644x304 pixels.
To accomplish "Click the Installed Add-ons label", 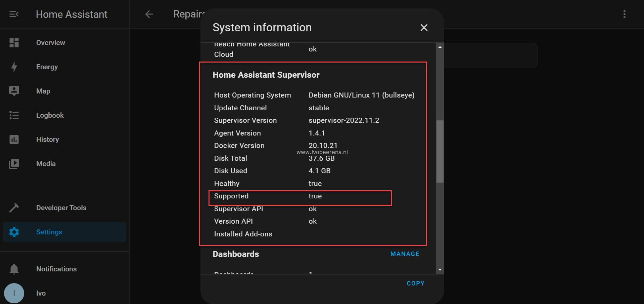I will [243, 234].
